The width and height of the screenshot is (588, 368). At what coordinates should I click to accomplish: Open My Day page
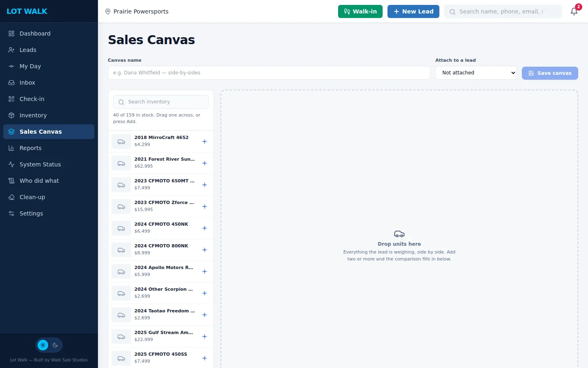pyautogui.click(x=49, y=66)
